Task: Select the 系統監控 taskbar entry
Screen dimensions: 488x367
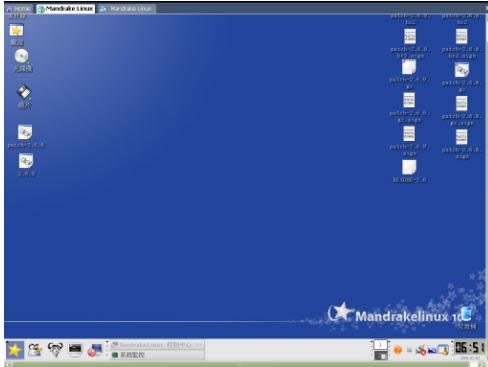Action: click(x=157, y=355)
